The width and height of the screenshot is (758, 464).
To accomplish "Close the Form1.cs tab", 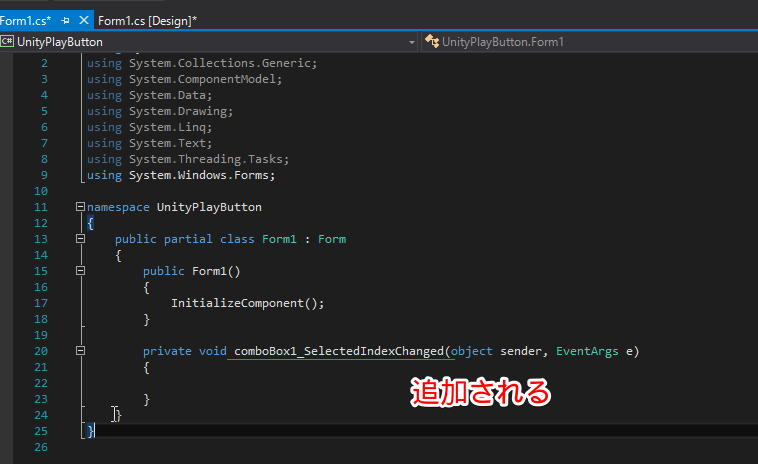I will [84, 20].
